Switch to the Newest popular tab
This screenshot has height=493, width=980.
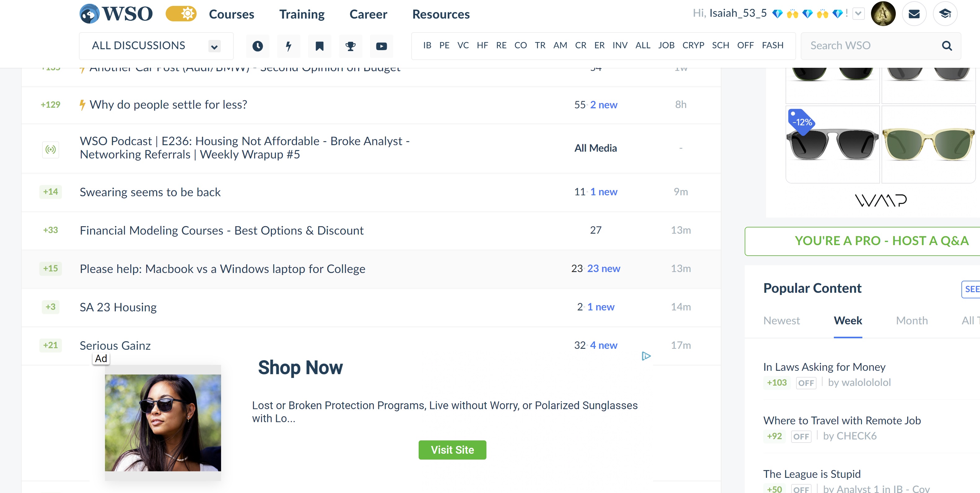[782, 321]
